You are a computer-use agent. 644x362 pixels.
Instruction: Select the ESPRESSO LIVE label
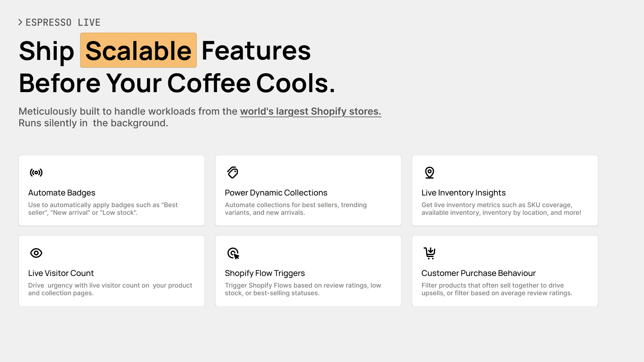(x=63, y=23)
